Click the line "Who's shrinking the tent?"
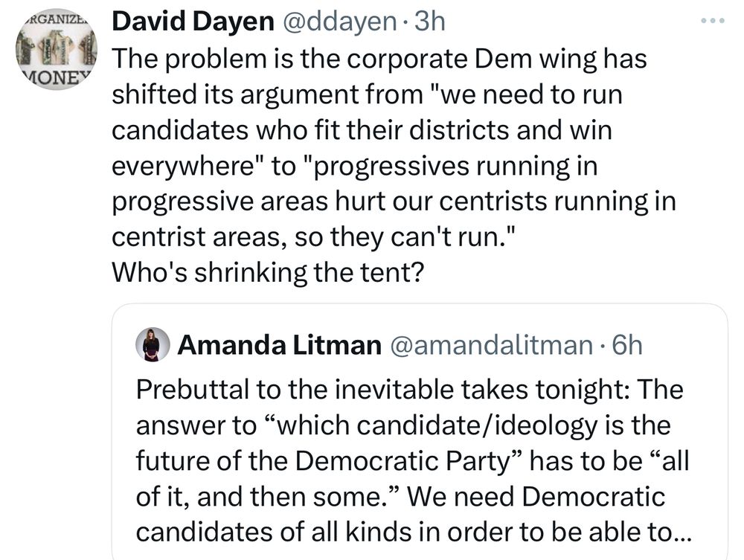This screenshot has height=560, width=744. pyautogui.click(x=268, y=273)
